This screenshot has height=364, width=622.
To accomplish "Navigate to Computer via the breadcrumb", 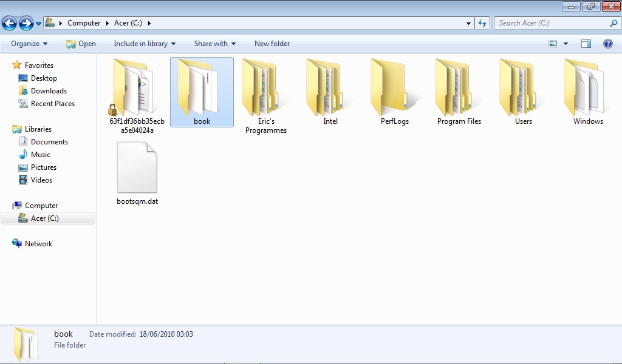I will point(84,22).
